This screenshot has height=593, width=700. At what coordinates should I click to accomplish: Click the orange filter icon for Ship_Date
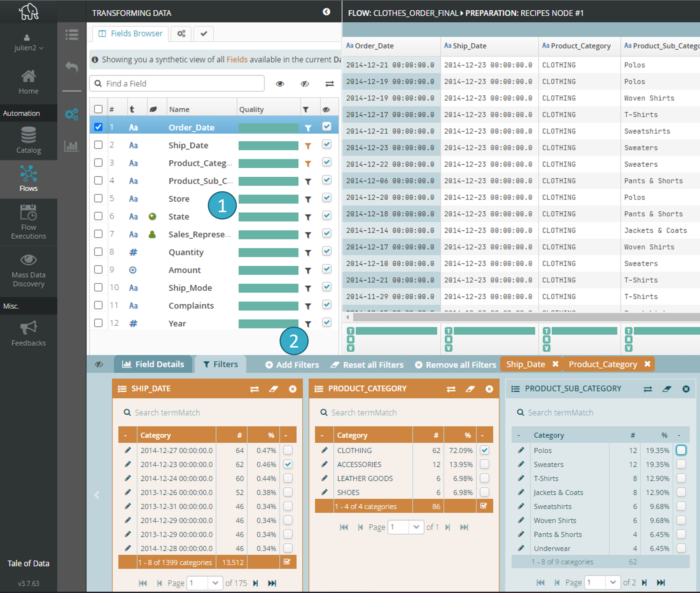308,146
